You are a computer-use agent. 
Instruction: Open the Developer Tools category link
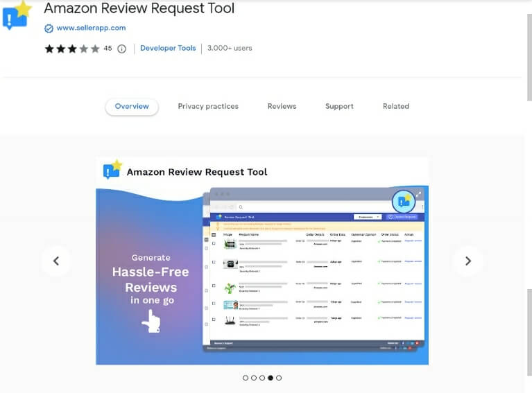point(168,48)
